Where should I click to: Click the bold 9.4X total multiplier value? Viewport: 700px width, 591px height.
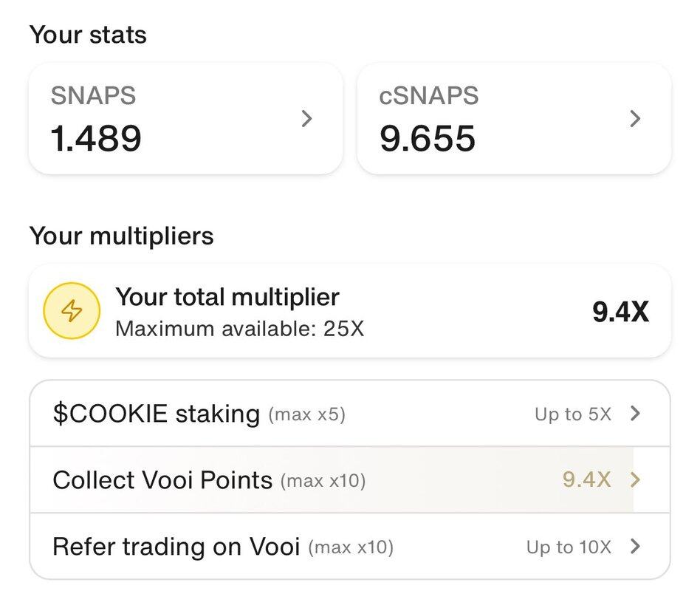(x=620, y=312)
